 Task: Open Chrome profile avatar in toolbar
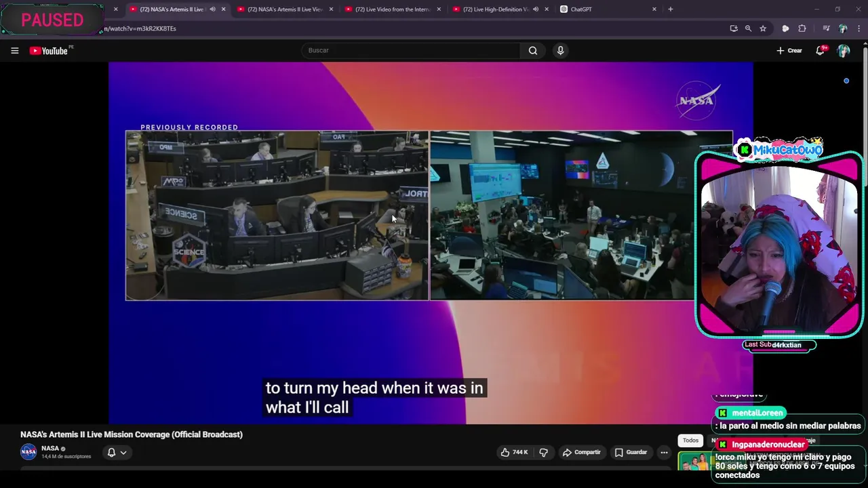click(843, 28)
